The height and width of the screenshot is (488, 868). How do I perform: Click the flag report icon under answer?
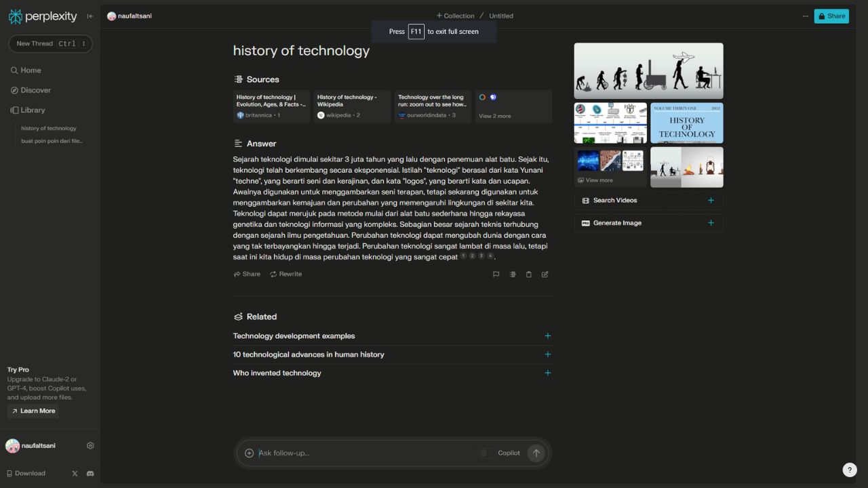(x=496, y=274)
